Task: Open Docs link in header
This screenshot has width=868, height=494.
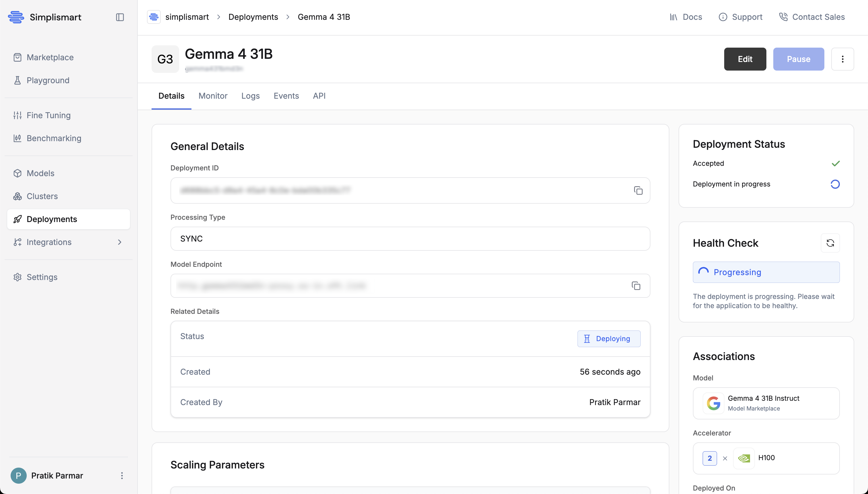Action: [x=686, y=17]
